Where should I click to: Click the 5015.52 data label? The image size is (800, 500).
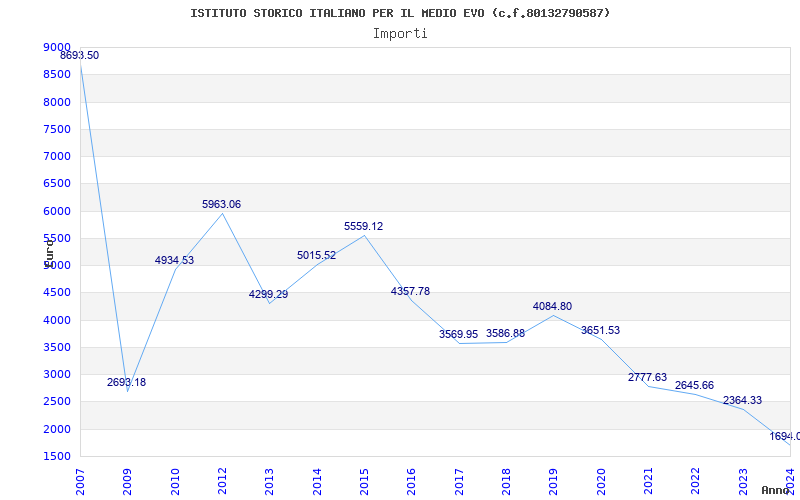tap(316, 256)
